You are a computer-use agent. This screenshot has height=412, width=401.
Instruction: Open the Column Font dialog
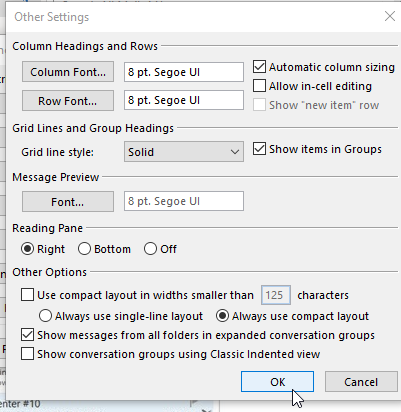click(68, 72)
